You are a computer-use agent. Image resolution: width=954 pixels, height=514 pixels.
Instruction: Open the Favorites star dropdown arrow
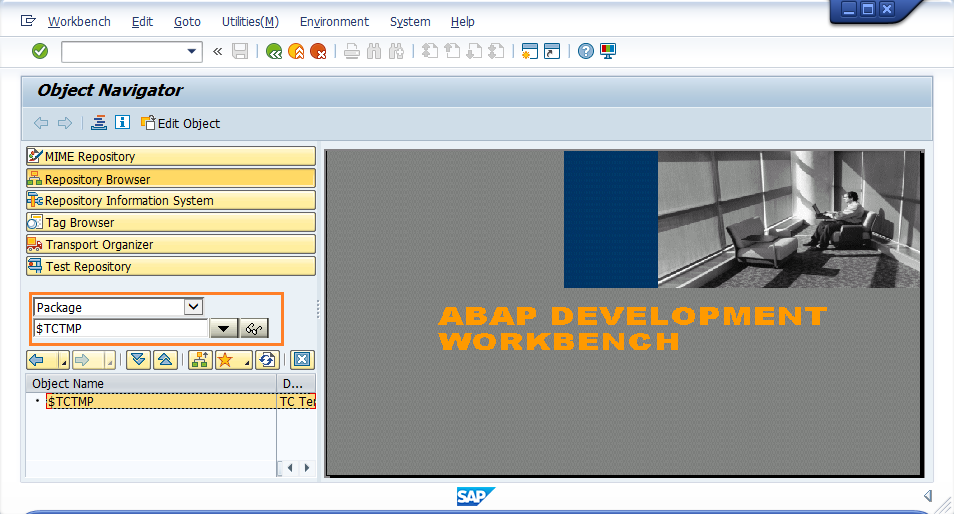(247, 362)
